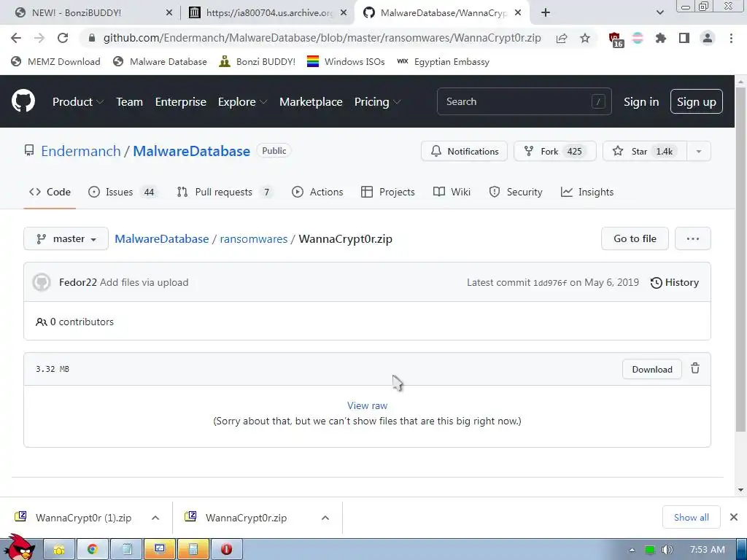The height and width of the screenshot is (560, 747).
Task: Open the calculator taskbar icon
Action: click(x=193, y=550)
